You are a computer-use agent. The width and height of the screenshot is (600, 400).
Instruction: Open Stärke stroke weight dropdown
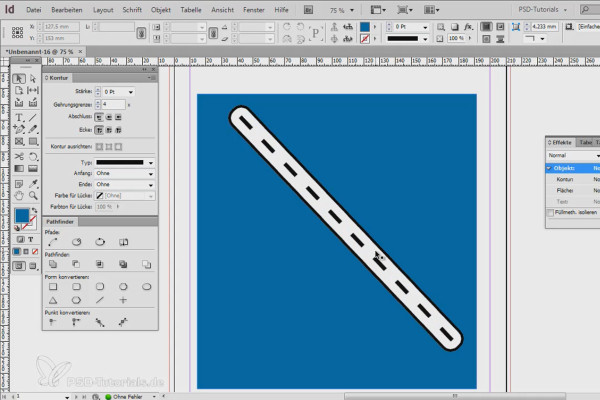click(130, 92)
